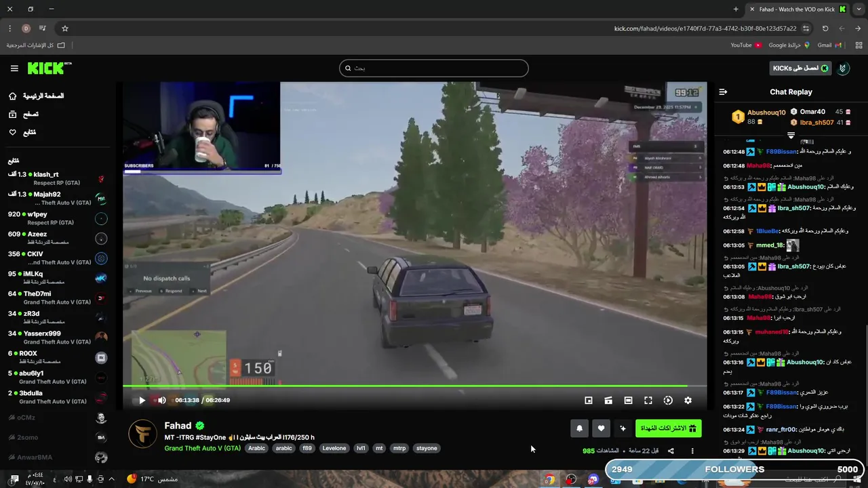This screenshot has height=488, width=868.
Task: Bookmark this page with star
Action: (65, 28)
